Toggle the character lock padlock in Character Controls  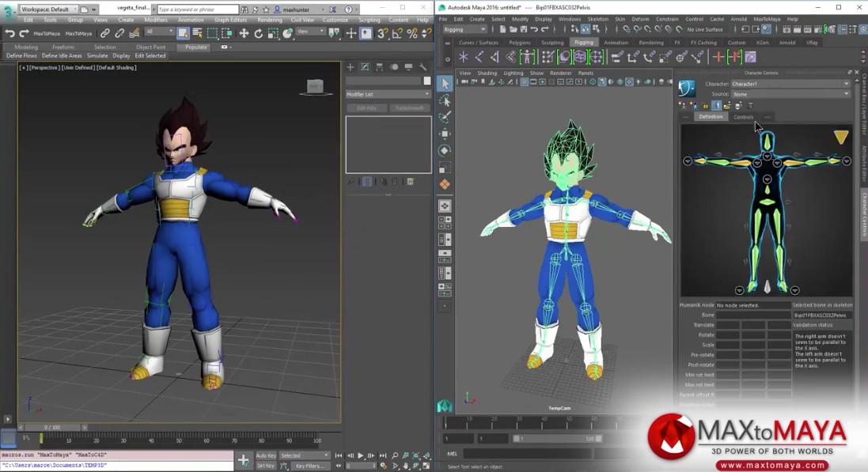click(705, 105)
